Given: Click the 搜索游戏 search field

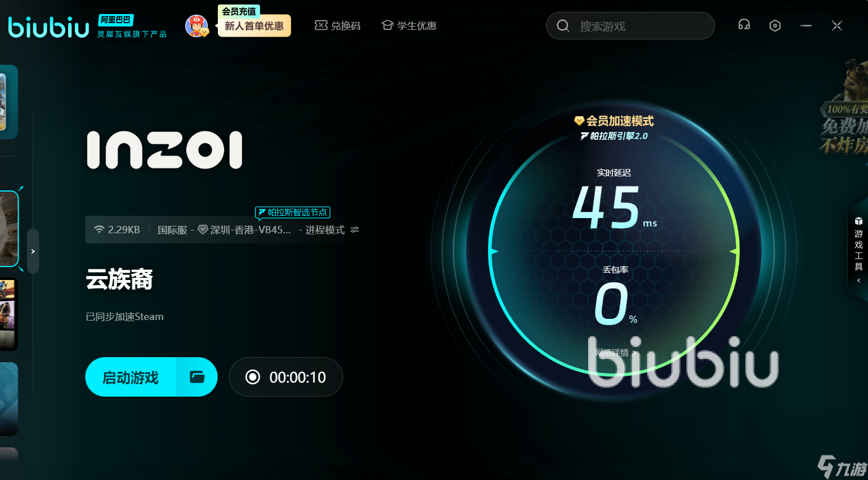Looking at the screenshot, I should pyautogui.click(x=630, y=26).
